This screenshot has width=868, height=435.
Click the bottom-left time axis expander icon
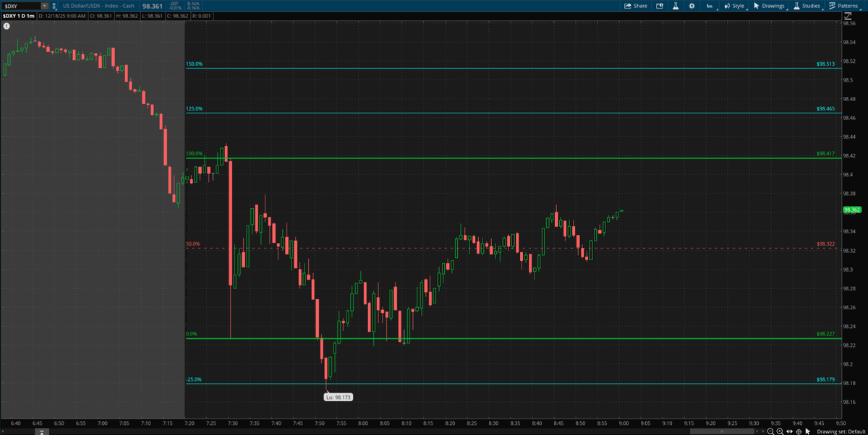point(43,431)
